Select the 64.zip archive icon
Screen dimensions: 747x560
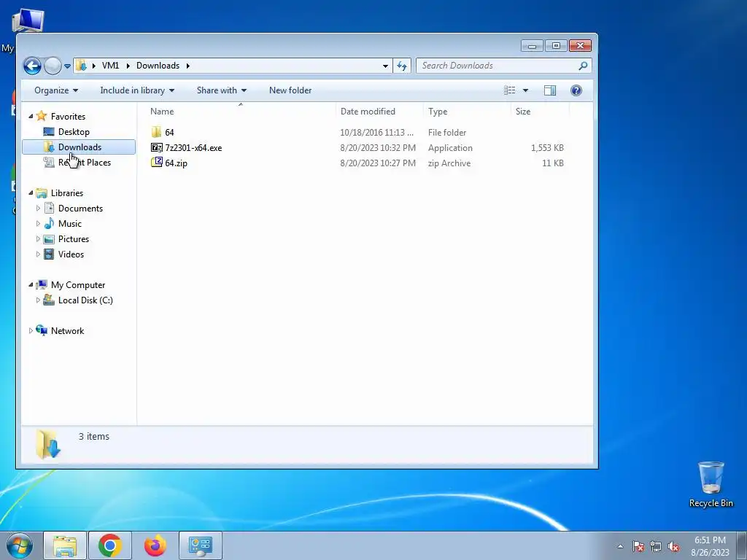(x=156, y=163)
